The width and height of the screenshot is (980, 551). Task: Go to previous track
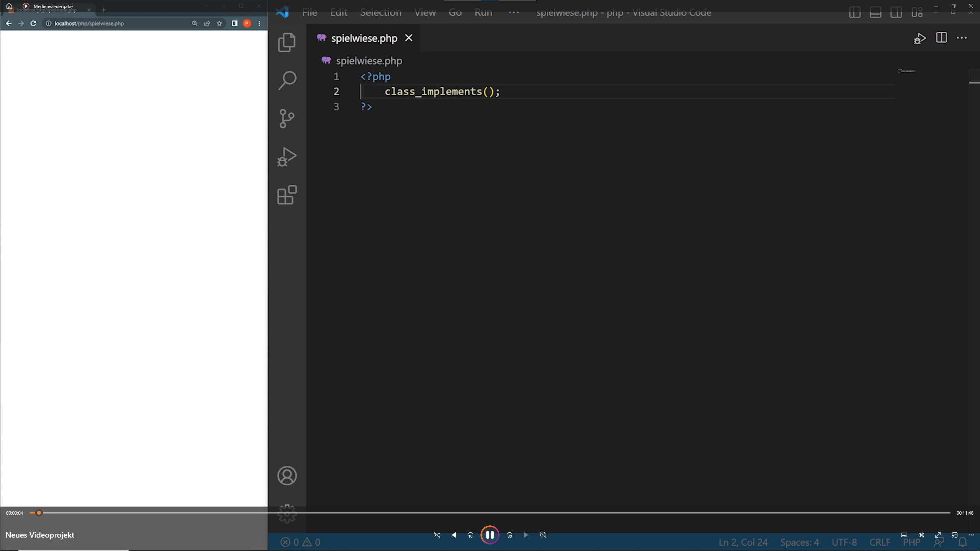[454, 535]
